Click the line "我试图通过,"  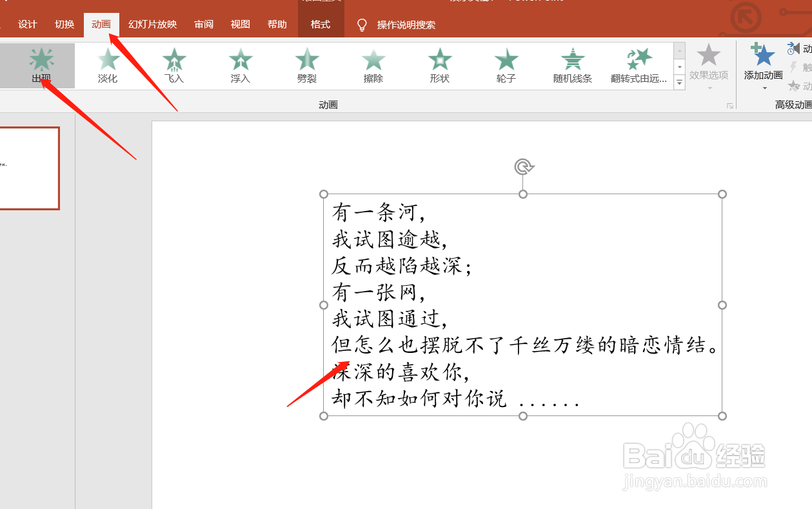click(390, 319)
